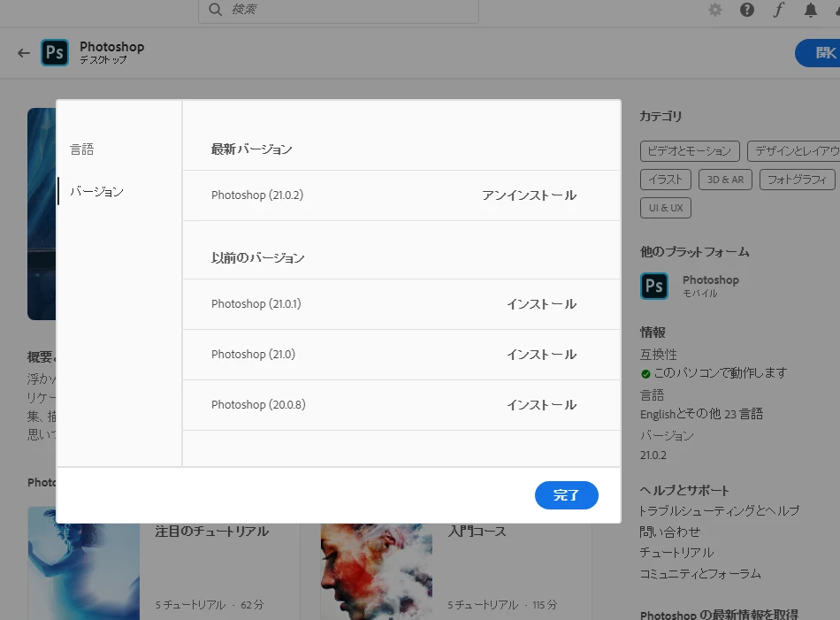Image resolution: width=840 pixels, height=620 pixels.
Task: Install Photoshop (21.0)
Action: [542, 354]
